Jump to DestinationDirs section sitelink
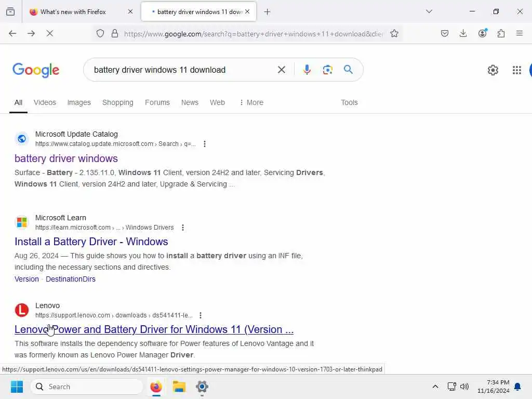The image size is (532, 399). pyautogui.click(x=71, y=279)
